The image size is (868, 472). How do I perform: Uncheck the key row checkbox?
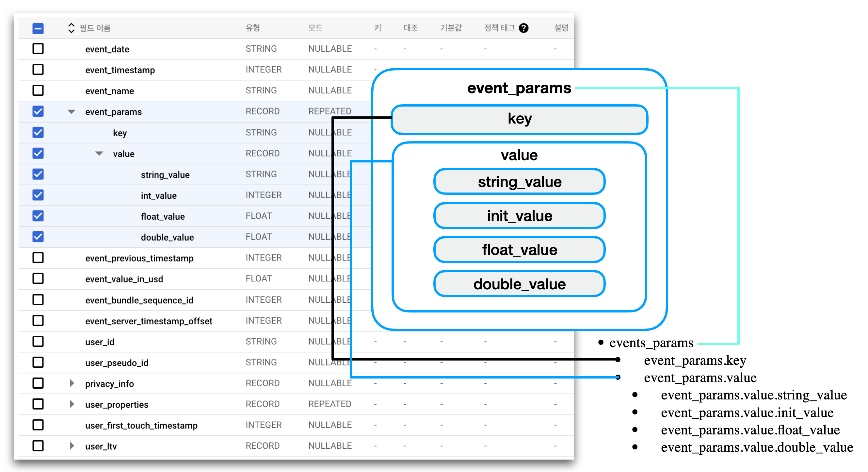38,132
